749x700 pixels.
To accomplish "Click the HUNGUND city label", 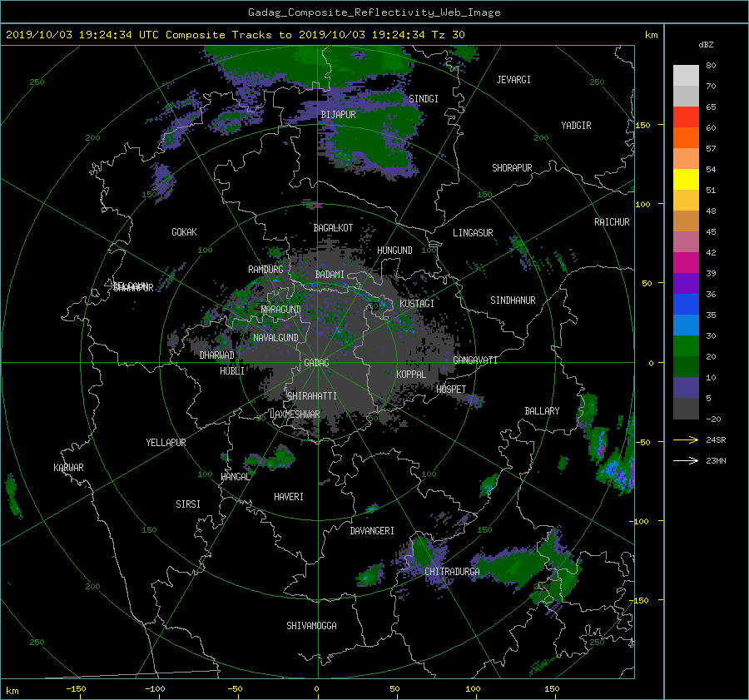I will click(x=394, y=251).
